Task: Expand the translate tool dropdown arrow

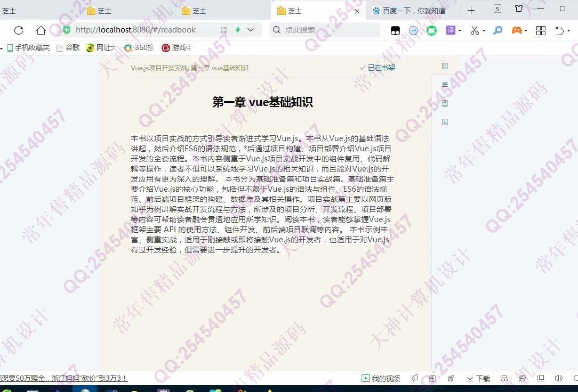Action: [460, 30]
